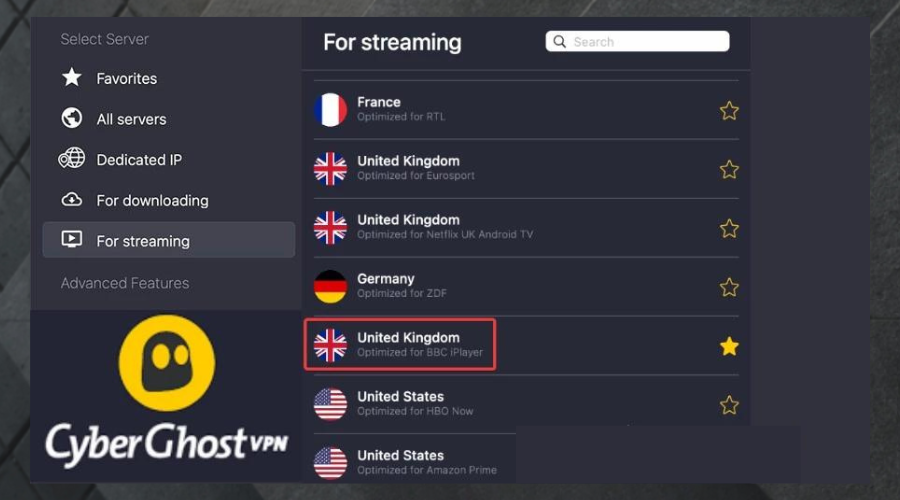Click the United States HBO Now flag

pos(330,404)
